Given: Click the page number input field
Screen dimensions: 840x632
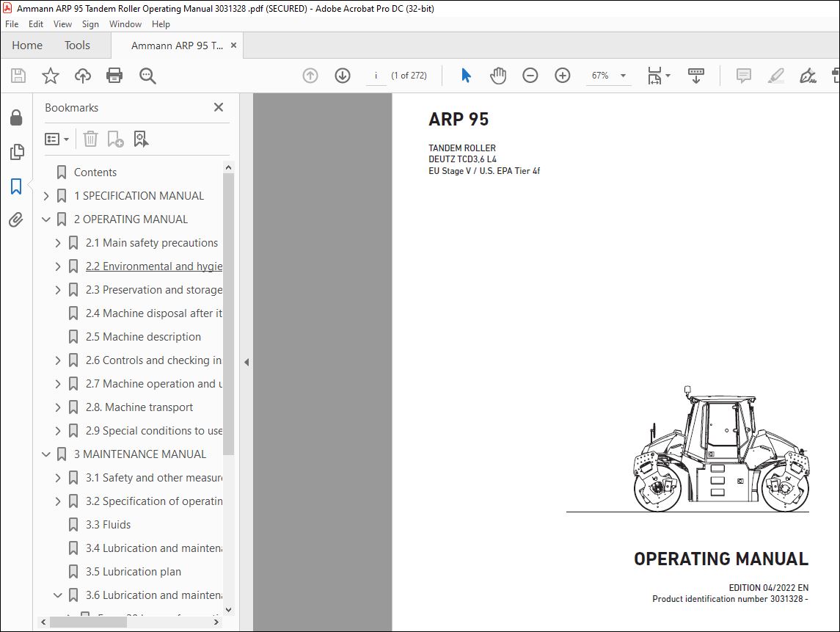Looking at the screenshot, I should click(376, 76).
